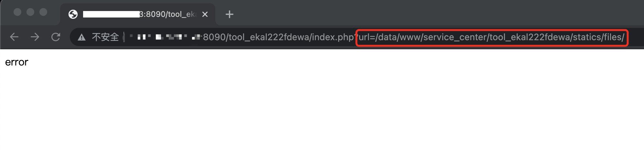Click the not-secure warning triangle icon
The width and height of the screenshot is (644, 153).
tap(81, 37)
